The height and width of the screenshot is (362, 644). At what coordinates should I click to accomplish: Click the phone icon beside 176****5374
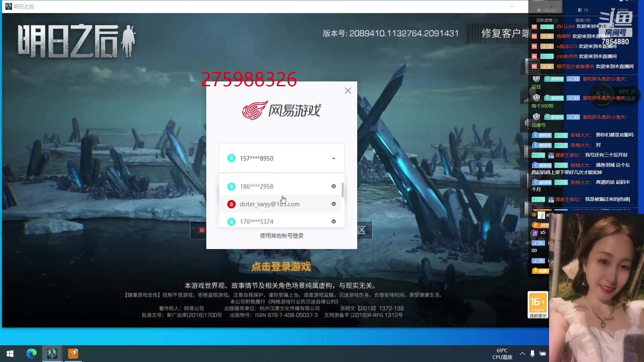point(231,222)
